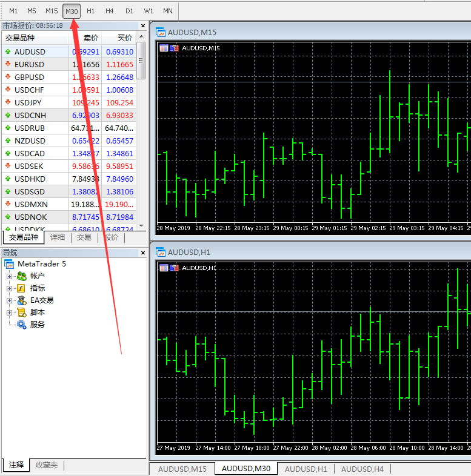Screen dimensions: 471x476
Task: Switch chart to M15 timeframe
Action: pos(52,12)
